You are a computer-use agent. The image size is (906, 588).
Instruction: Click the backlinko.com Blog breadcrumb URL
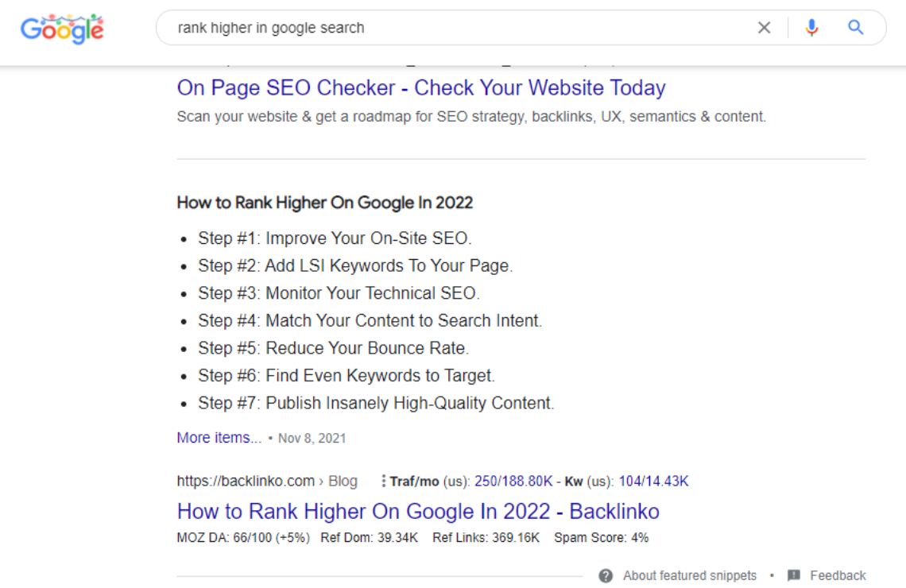pos(267,482)
